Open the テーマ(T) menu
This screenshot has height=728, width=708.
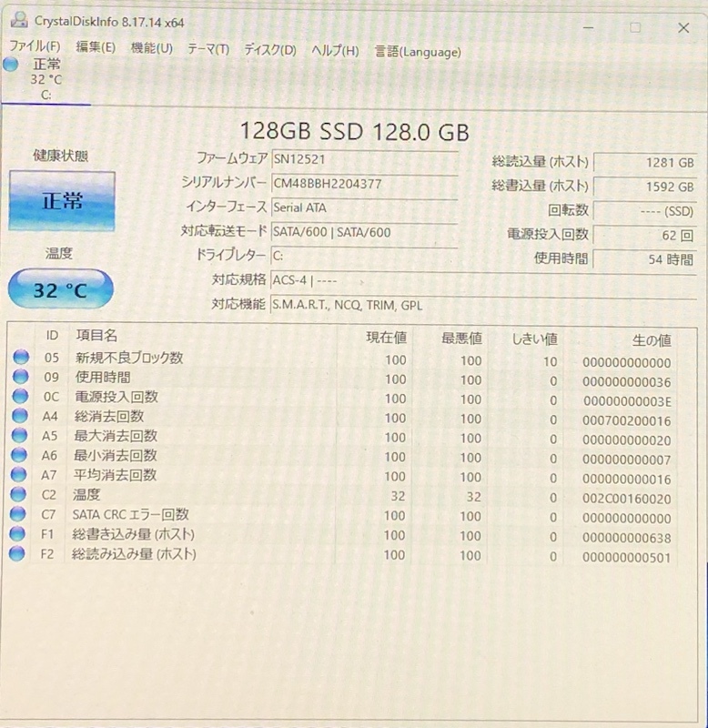point(208,49)
